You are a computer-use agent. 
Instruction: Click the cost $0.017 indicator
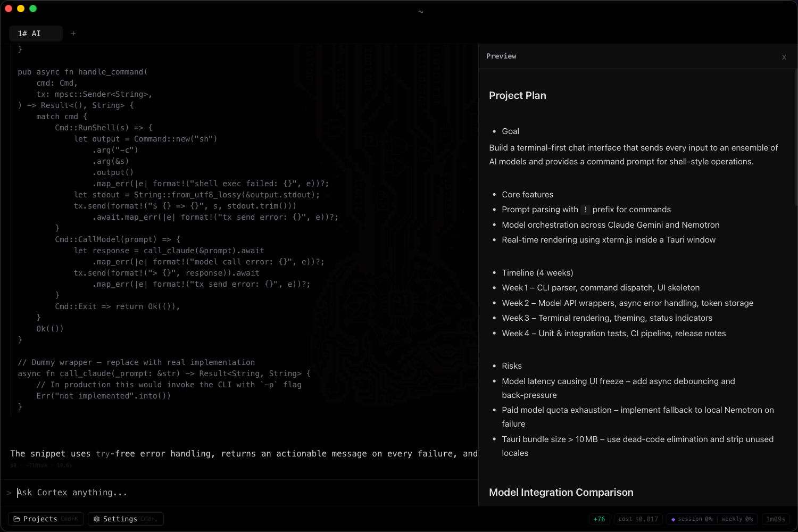click(x=638, y=519)
